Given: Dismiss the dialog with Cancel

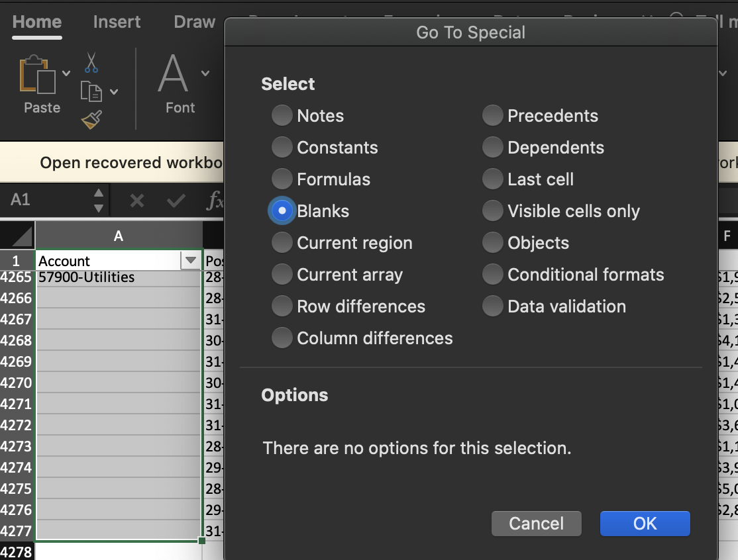Looking at the screenshot, I should pos(536,523).
